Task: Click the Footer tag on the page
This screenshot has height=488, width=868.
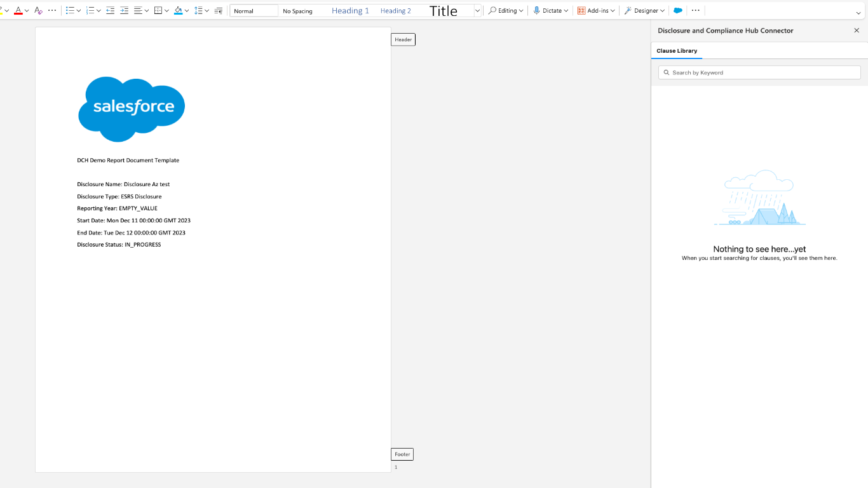Action: [x=402, y=454]
